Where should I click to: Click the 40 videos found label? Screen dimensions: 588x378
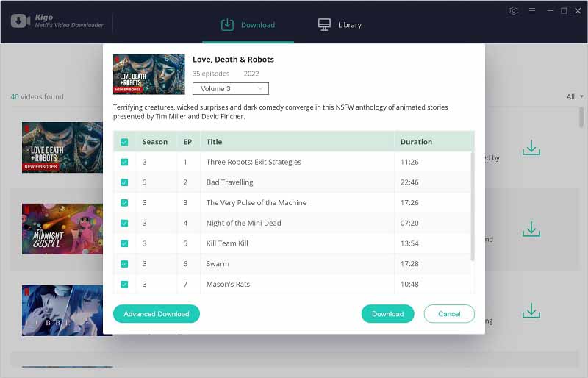click(37, 97)
